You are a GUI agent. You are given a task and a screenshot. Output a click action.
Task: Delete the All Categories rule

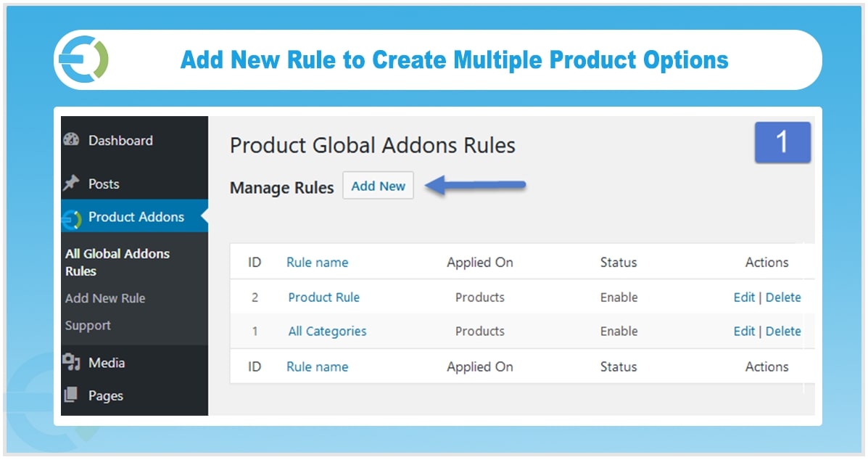point(783,331)
